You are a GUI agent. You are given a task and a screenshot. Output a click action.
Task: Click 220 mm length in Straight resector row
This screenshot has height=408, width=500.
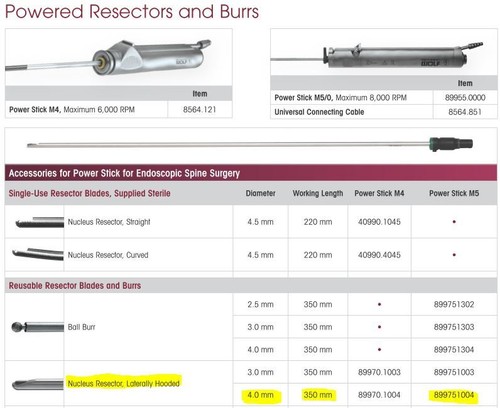[x=318, y=222]
